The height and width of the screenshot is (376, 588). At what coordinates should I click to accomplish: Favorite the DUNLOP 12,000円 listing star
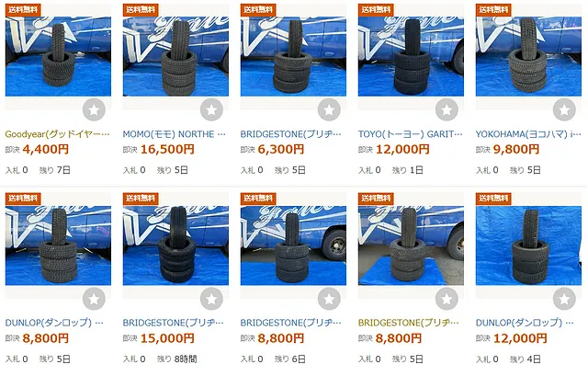point(564,299)
